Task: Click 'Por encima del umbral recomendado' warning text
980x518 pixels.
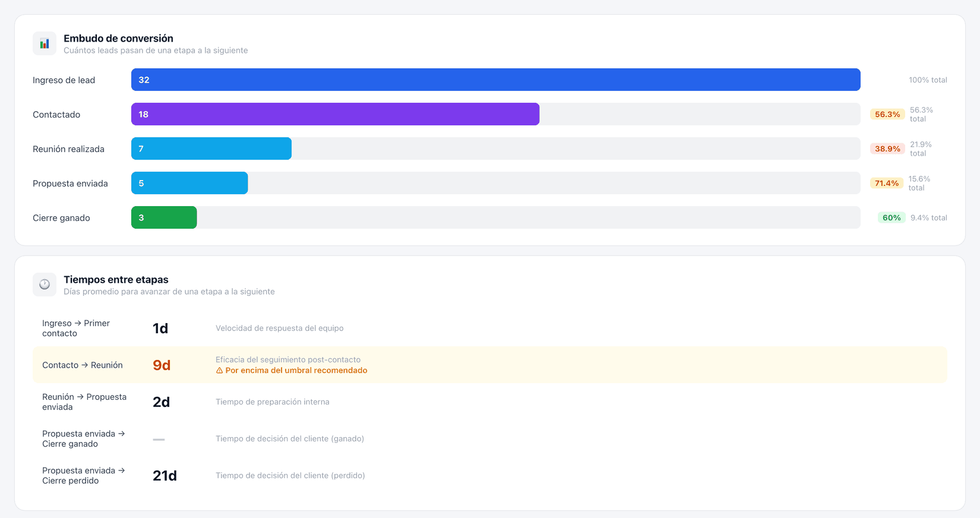Action: pos(296,370)
